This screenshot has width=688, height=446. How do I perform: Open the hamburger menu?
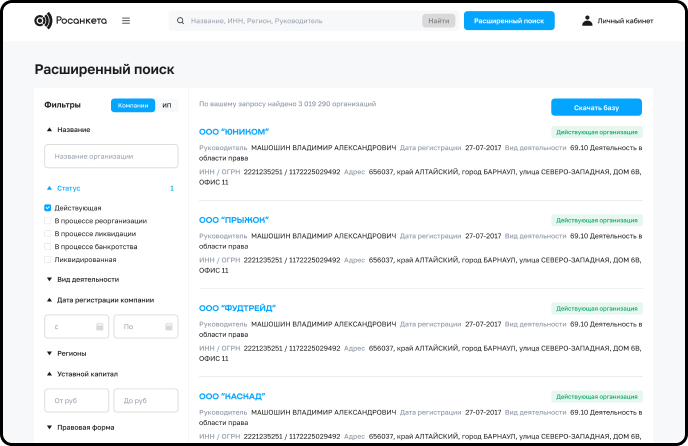click(x=125, y=20)
